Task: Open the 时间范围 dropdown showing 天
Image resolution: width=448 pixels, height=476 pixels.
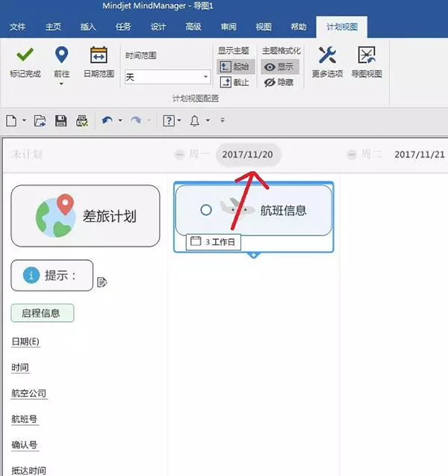Action: (168, 77)
